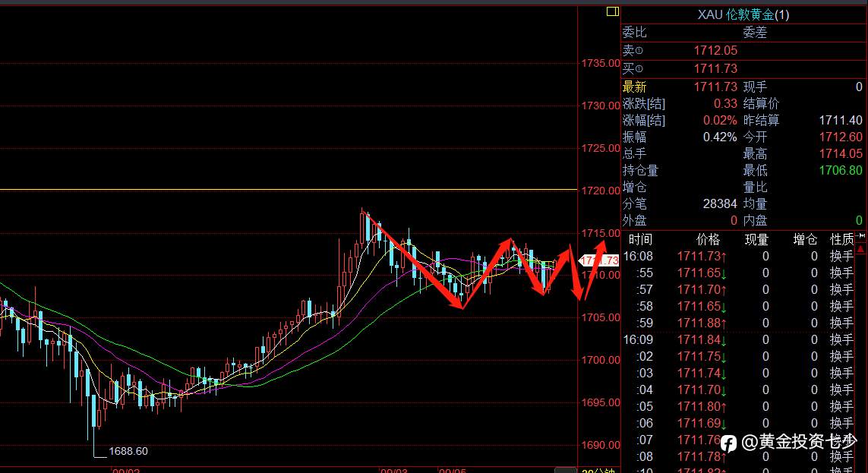Click the 振幅 value 0.42%
Image resolution: width=868 pixels, height=473 pixels.
point(720,137)
